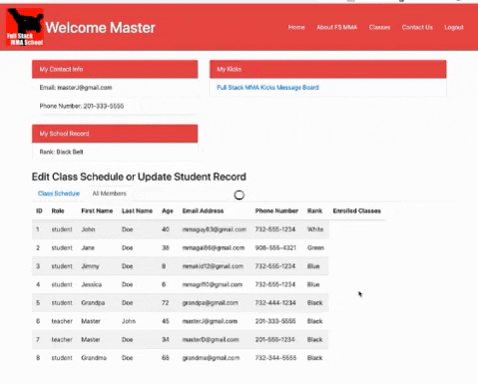Open Full Stack MMA Kicks Message Board link

tap(268, 87)
